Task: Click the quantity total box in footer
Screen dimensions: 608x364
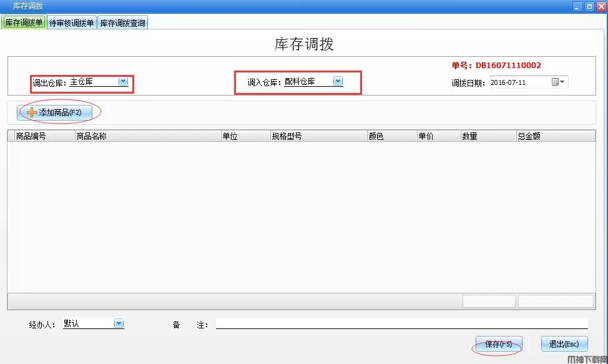Action: point(489,301)
